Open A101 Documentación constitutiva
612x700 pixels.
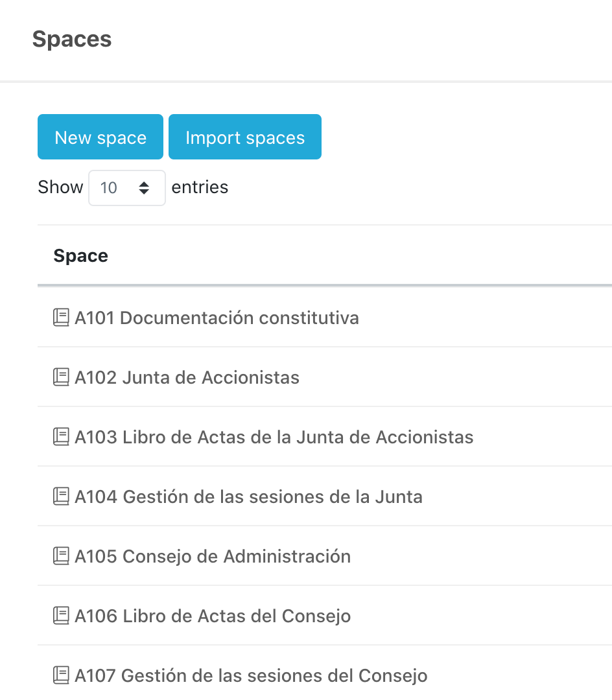tap(217, 318)
